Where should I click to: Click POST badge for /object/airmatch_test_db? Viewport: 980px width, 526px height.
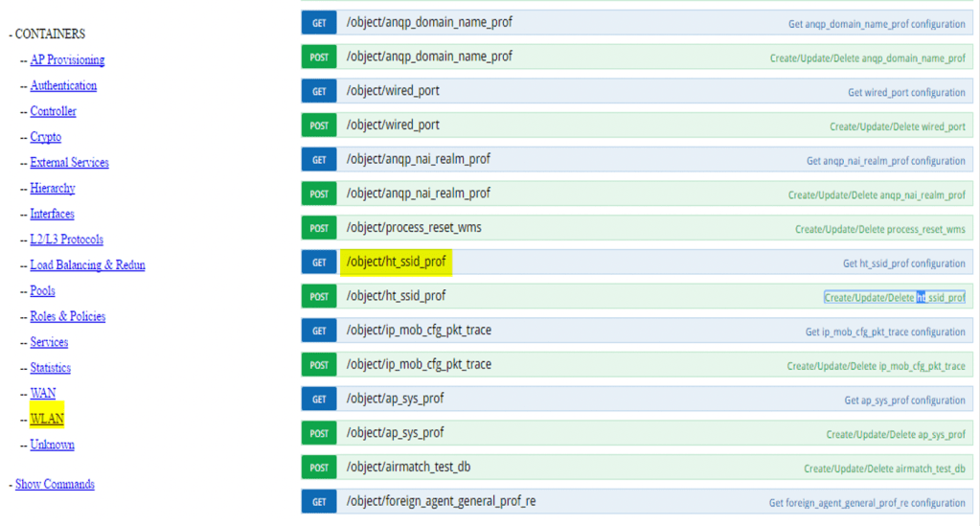pyautogui.click(x=319, y=468)
